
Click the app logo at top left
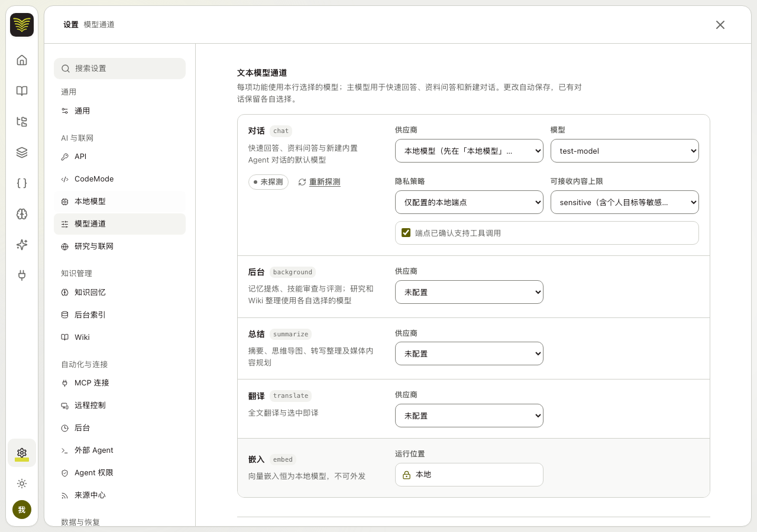click(22, 25)
